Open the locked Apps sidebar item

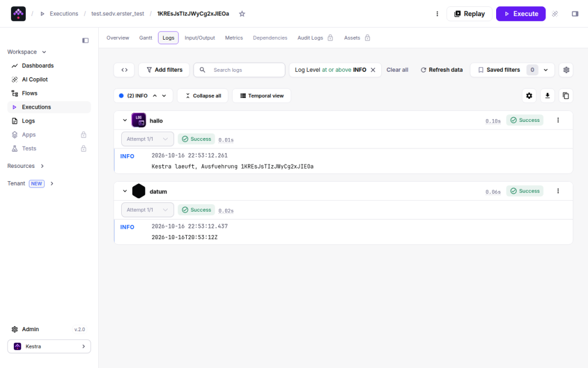(x=49, y=135)
